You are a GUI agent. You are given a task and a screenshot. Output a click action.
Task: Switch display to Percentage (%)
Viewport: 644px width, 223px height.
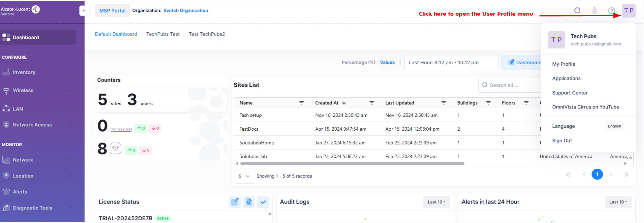tap(358, 63)
